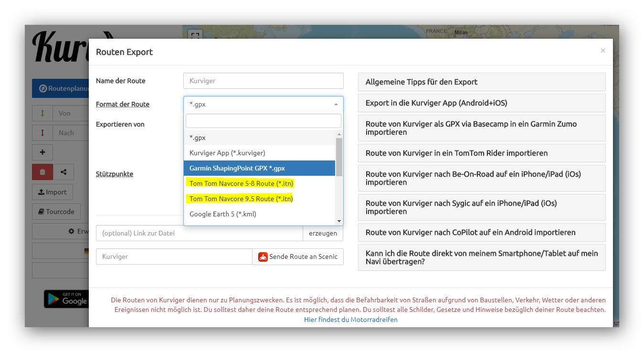Click the green start marker icon by Von
The height and width of the screenshot is (352, 644).
click(42, 113)
